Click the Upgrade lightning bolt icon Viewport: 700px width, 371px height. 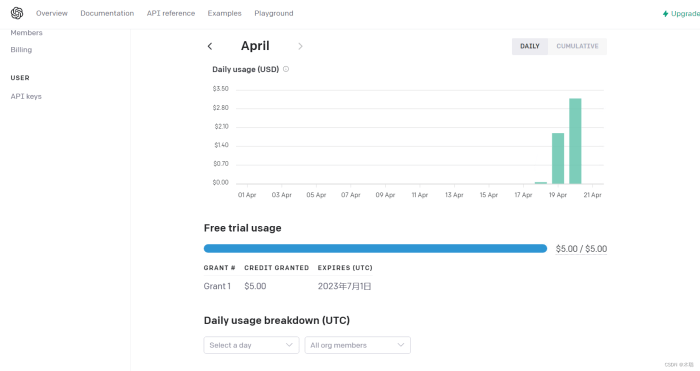pos(665,14)
